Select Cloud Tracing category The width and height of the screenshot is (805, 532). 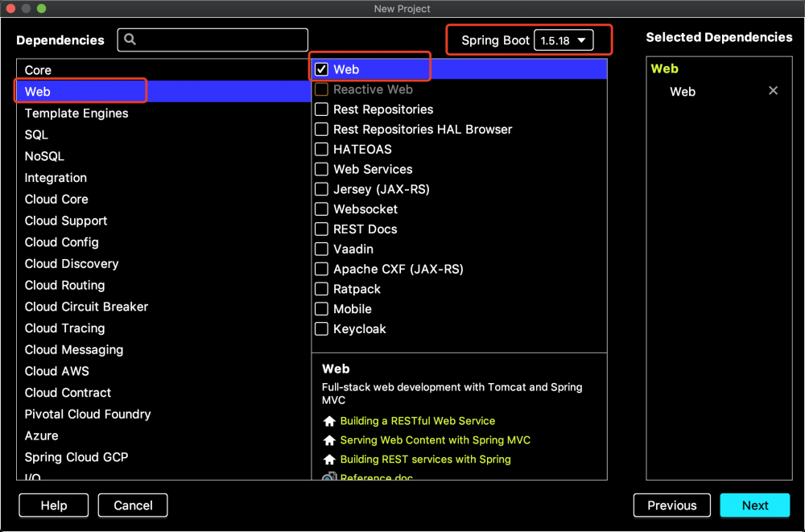(163, 328)
